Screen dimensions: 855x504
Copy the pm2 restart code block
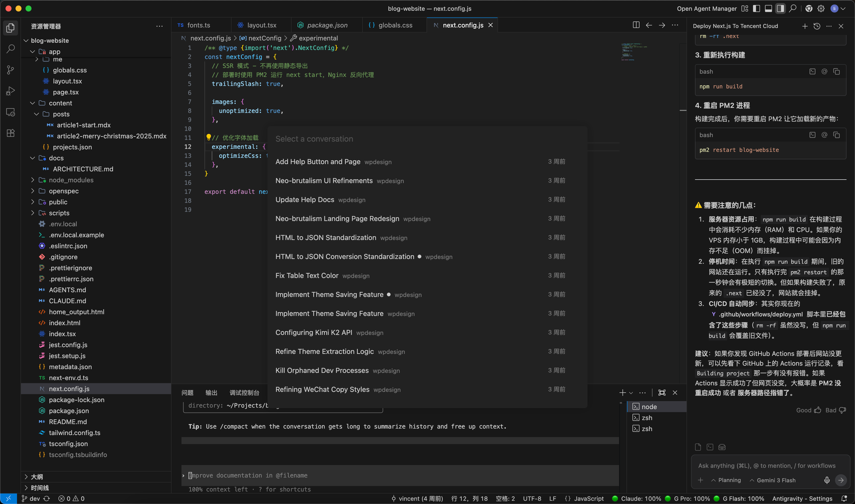pyautogui.click(x=837, y=135)
